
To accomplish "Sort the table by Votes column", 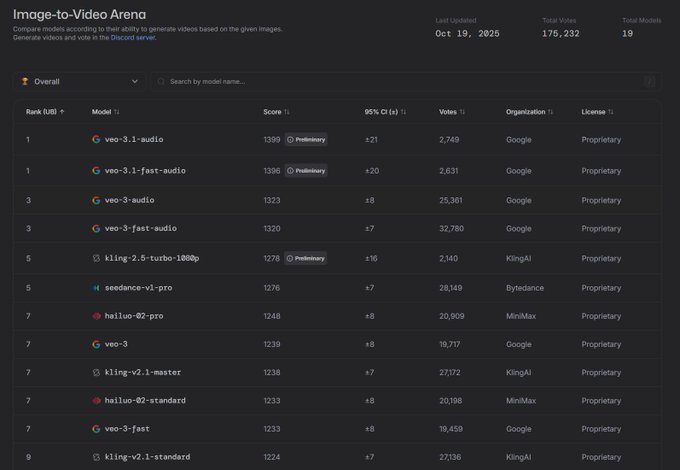I will tap(452, 112).
